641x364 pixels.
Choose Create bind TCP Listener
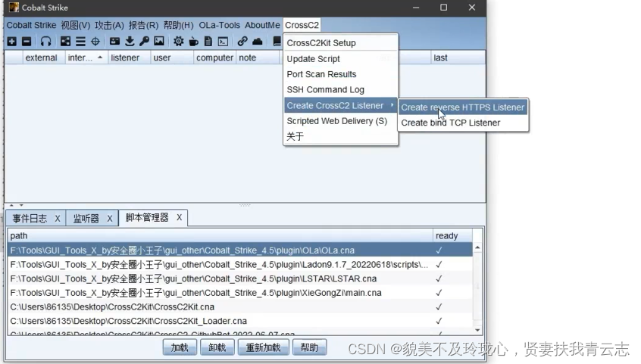[x=463, y=123]
